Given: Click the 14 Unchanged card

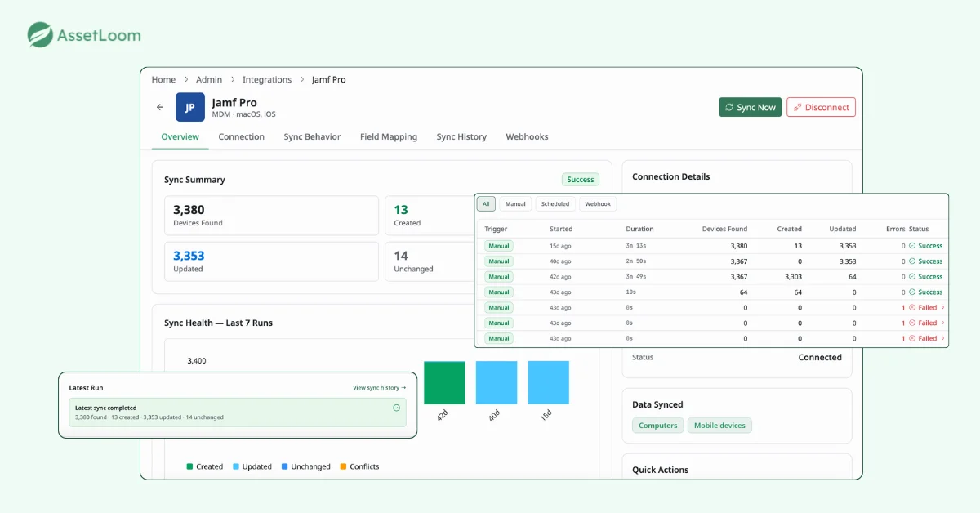Looking at the screenshot, I should pos(430,261).
